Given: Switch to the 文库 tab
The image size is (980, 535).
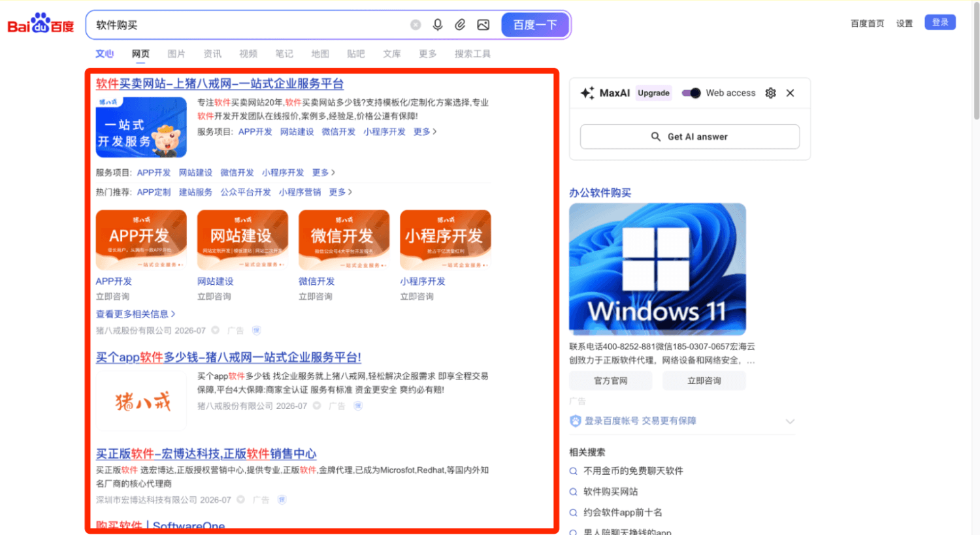Looking at the screenshot, I should [392, 54].
